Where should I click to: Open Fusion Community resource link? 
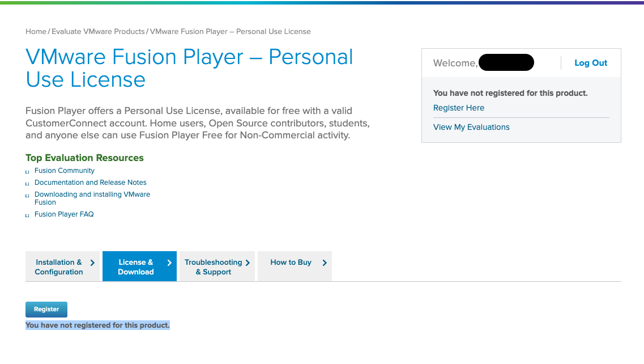pos(65,171)
